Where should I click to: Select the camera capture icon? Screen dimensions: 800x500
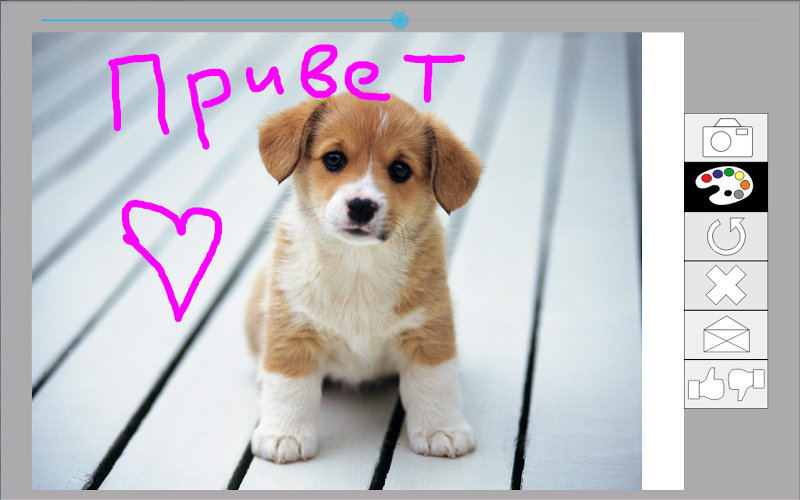(726, 138)
